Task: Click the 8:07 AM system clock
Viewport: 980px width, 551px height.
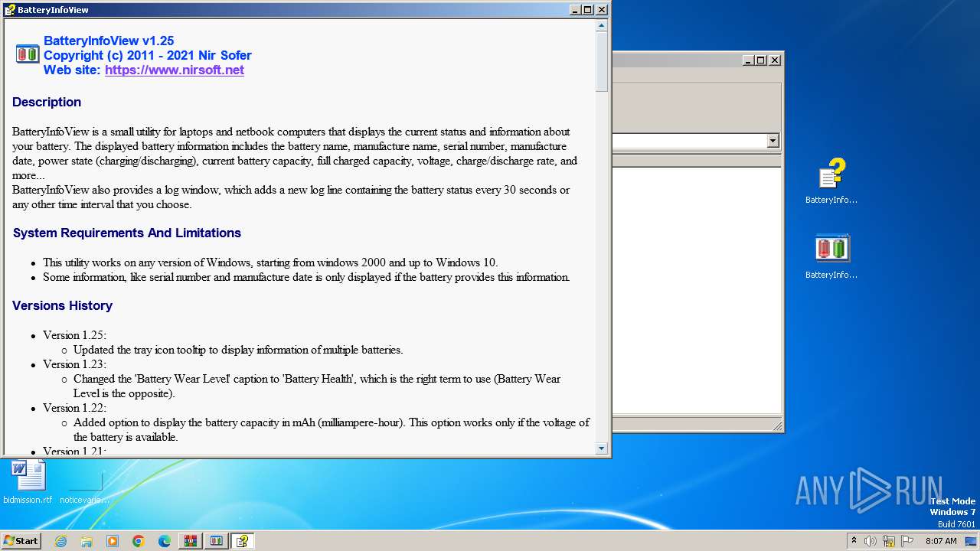Action: 941,541
